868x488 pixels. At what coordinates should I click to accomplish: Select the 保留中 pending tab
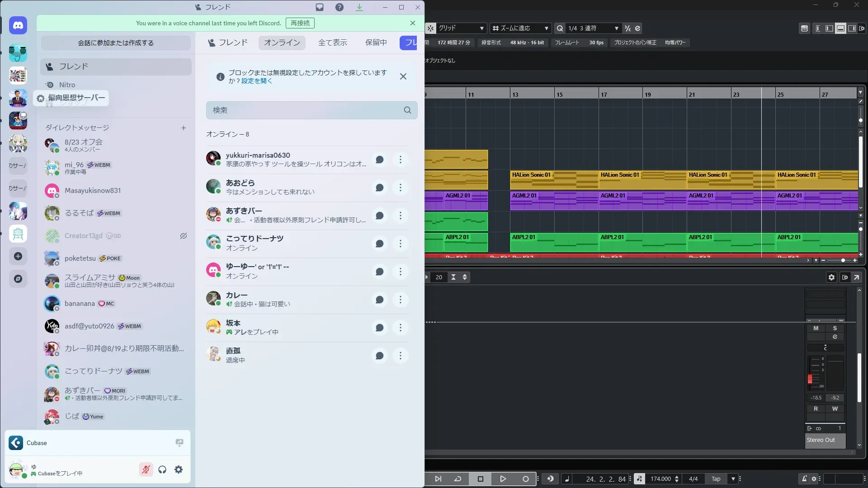coord(376,42)
